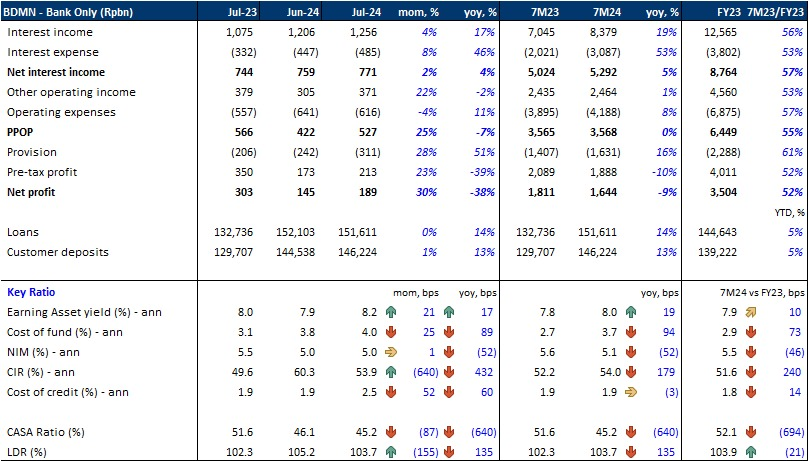
Task: Click the green up arrow beside Earning Asset yield Jul-24 yoy 17
Action: [449, 312]
